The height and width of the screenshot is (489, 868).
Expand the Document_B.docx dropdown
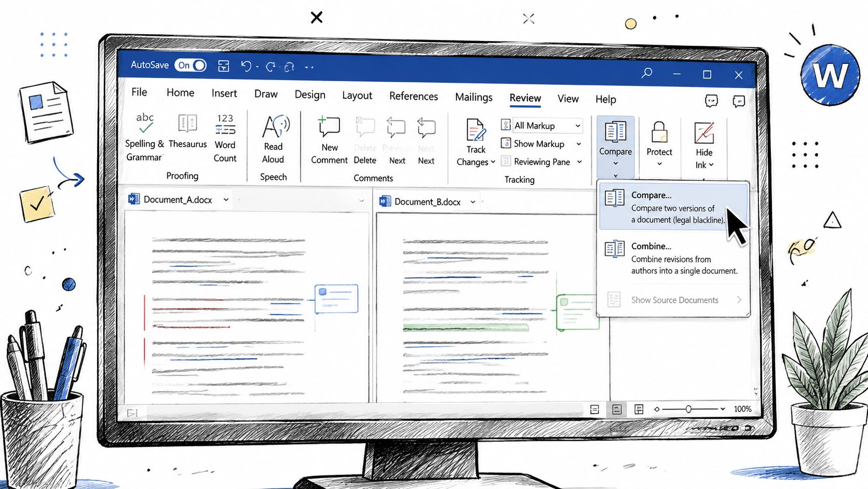click(x=473, y=202)
